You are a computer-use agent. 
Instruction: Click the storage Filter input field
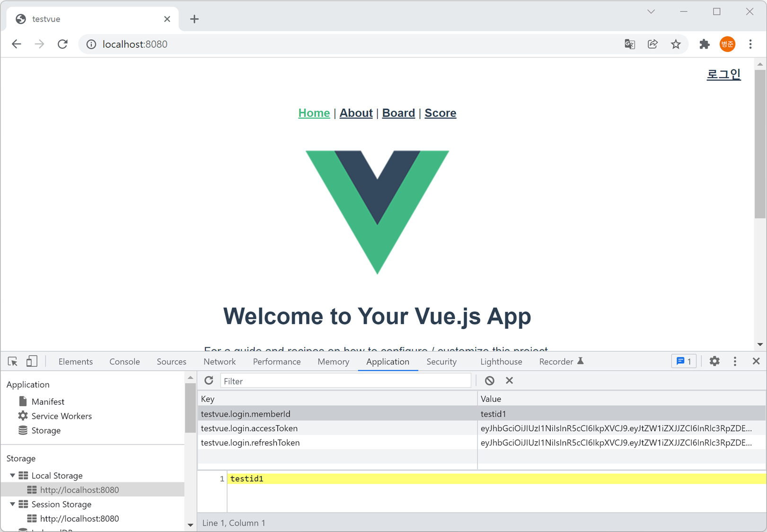click(345, 381)
